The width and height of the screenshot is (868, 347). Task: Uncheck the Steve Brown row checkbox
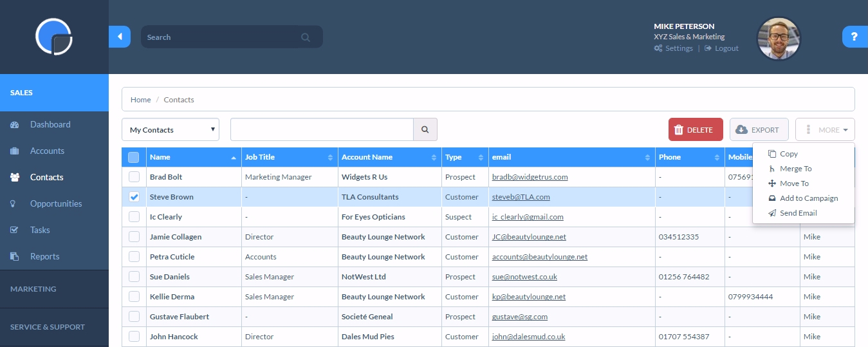click(134, 197)
